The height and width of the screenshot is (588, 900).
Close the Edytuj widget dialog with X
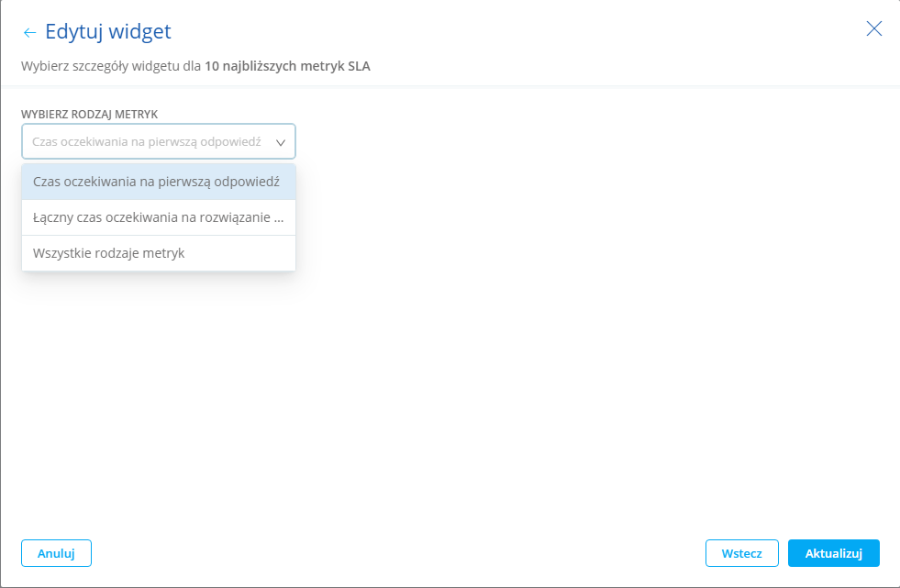tap(873, 28)
